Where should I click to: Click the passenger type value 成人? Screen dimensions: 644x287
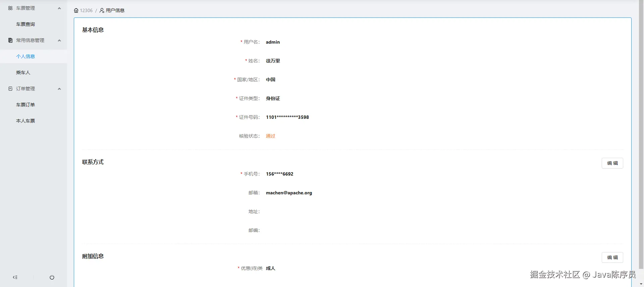click(270, 268)
